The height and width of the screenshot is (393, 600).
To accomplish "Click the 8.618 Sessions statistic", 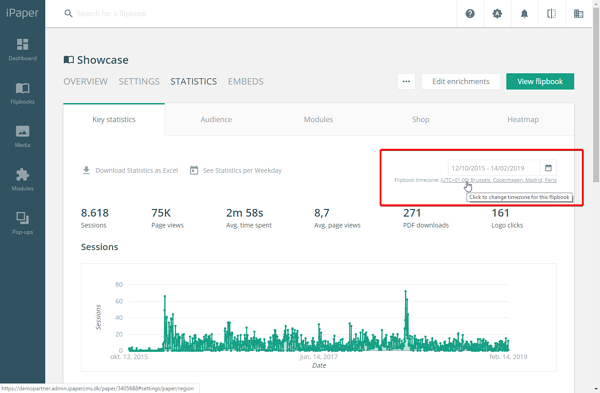I will 95,218.
